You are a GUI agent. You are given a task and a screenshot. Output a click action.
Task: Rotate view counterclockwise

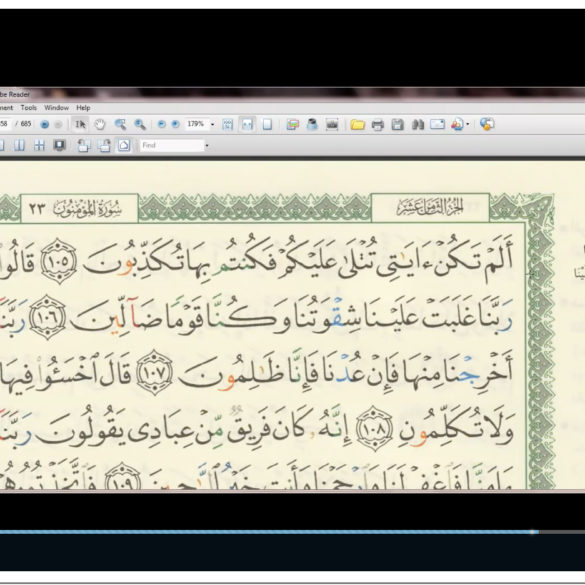point(84,145)
